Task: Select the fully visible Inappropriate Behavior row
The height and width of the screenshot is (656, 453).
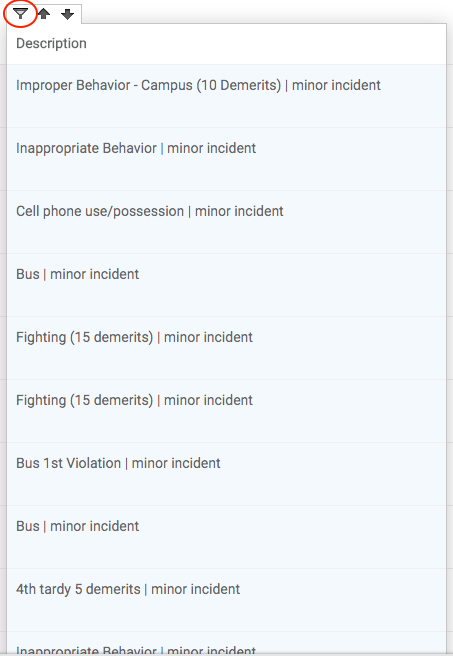Action: [x=226, y=159]
